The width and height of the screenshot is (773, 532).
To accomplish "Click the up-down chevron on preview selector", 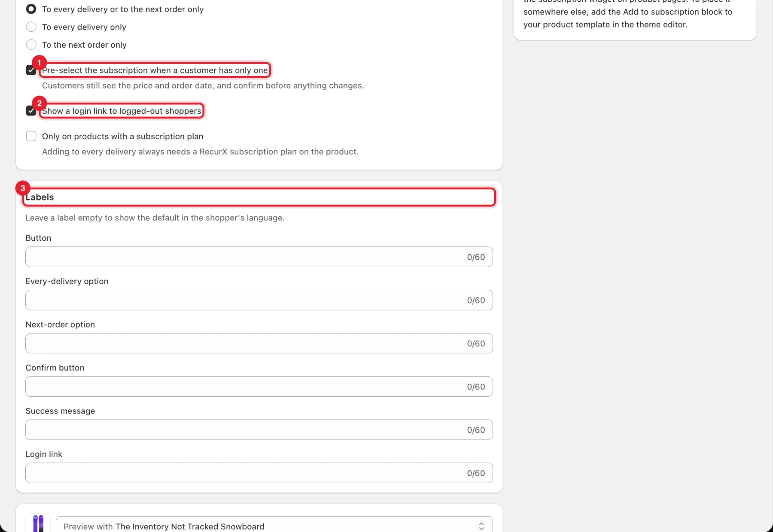I will [x=481, y=526].
